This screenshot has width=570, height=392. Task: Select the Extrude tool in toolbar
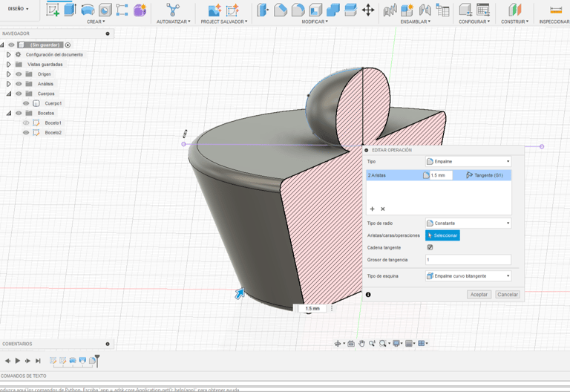[x=71, y=10]
